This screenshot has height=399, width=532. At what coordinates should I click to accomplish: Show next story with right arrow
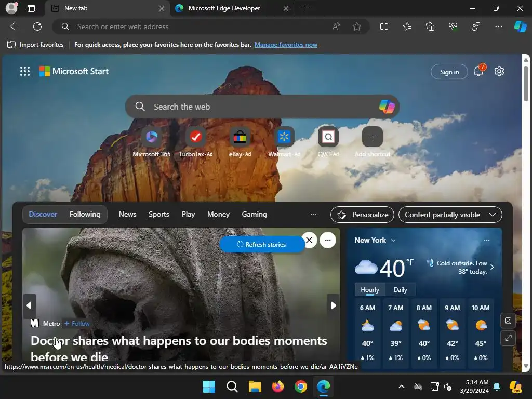coord(334,305)
